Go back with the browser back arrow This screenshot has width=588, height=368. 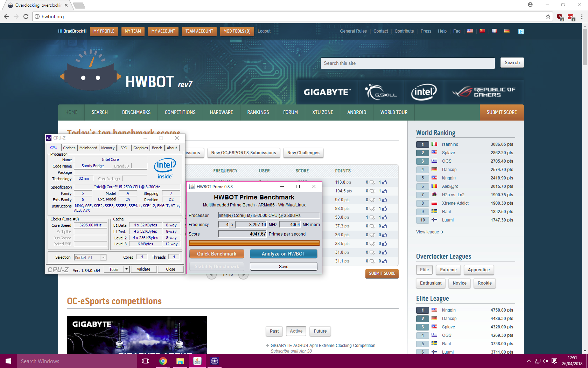coord(6,16)
